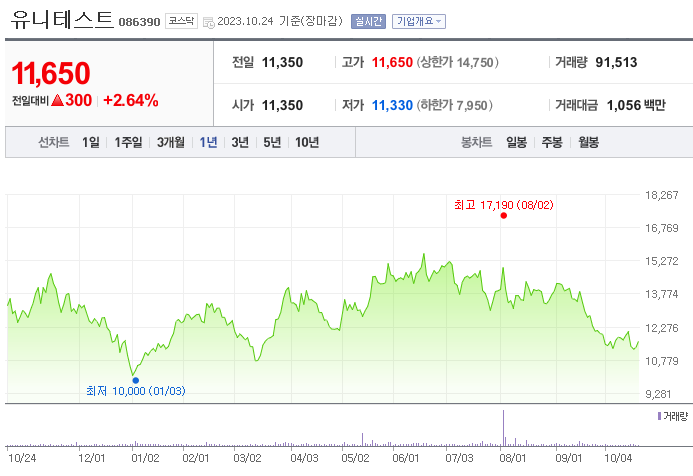Image resolution: width=693 pixels, height=476 pixels.
Task: Switch to the 월봉 candle chart
Action: click(588, 142)
